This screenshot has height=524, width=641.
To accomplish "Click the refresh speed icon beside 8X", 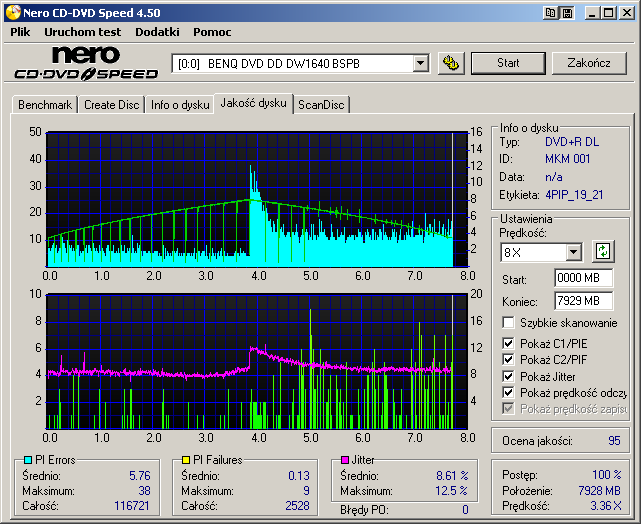I will [x=603, y=251].
